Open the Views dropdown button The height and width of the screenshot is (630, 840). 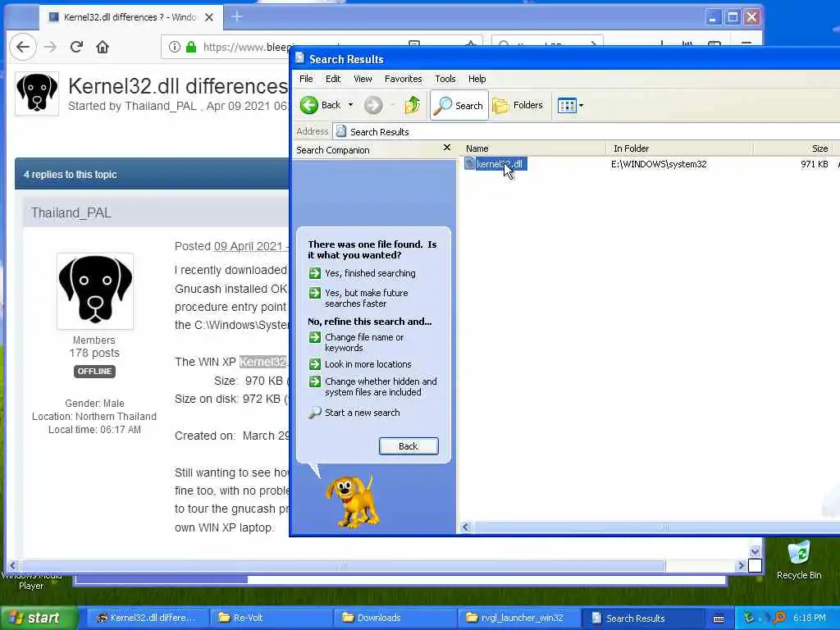pos(570,106)
